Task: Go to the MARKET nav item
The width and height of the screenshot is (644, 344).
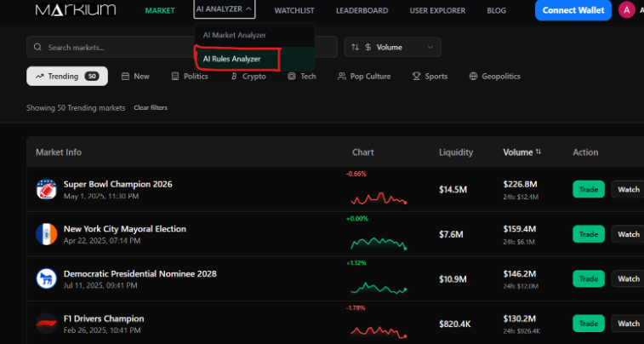Action: (160, 11)
